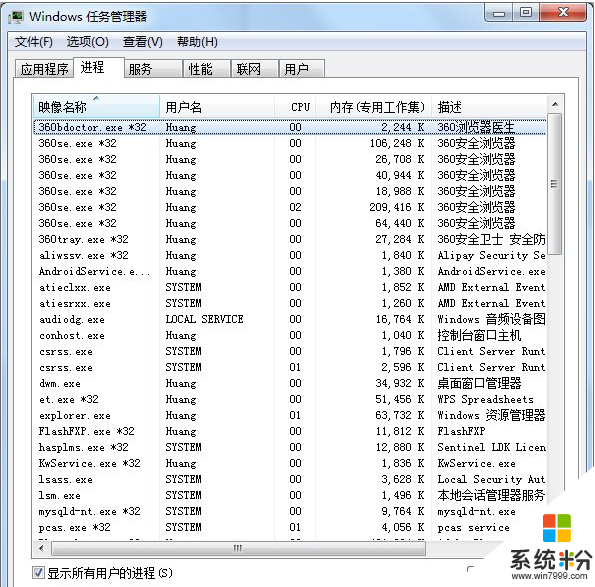This screenshot has width=595, height=587.
Task: Click the Task Manager title bar icon
Action: 16,17
